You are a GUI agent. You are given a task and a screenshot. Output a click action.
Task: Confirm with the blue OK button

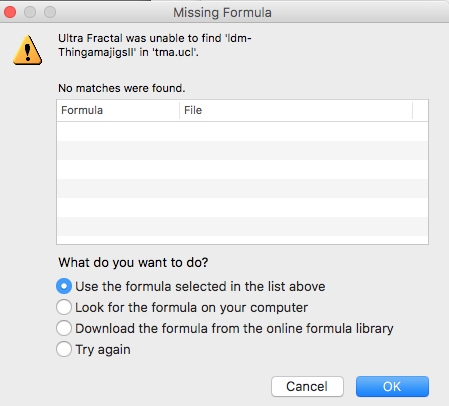[x=392, y=387]
